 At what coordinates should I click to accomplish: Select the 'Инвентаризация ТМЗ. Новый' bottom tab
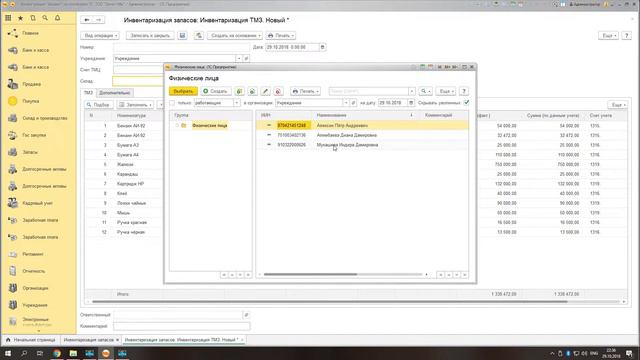[182, 340]
